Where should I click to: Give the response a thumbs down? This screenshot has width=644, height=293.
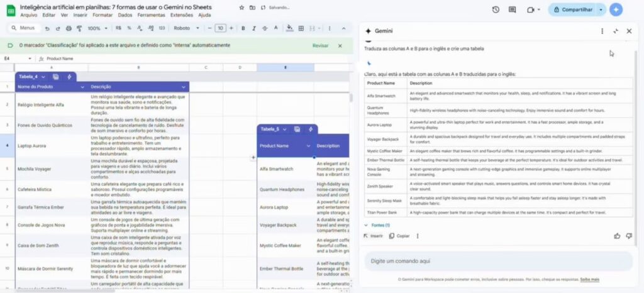(x=629, y=236)
